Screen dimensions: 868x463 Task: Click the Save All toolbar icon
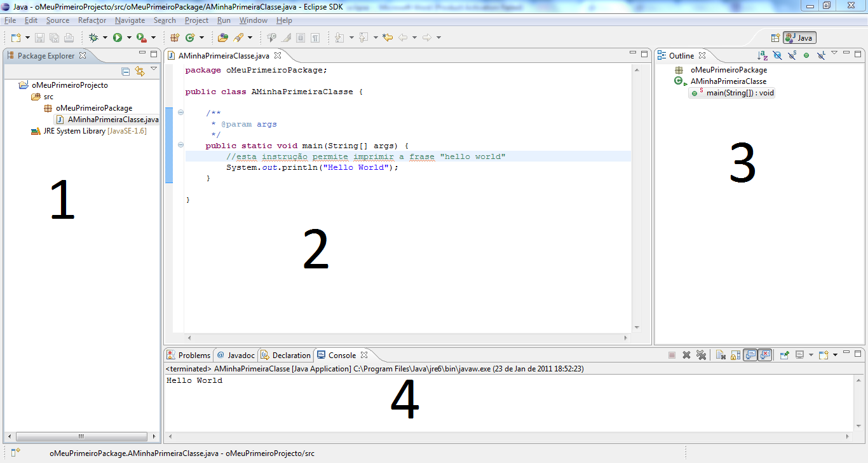point(54,38)
